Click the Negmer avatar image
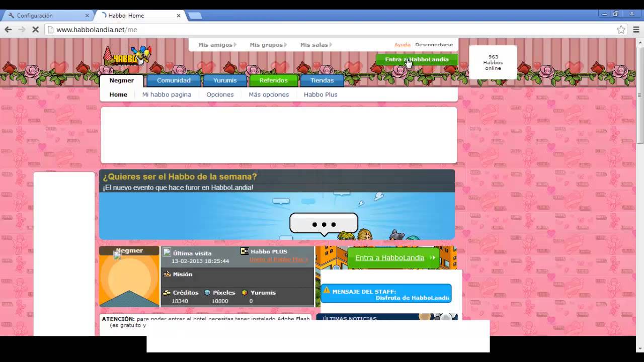644x362 pixels. point(129,276)
